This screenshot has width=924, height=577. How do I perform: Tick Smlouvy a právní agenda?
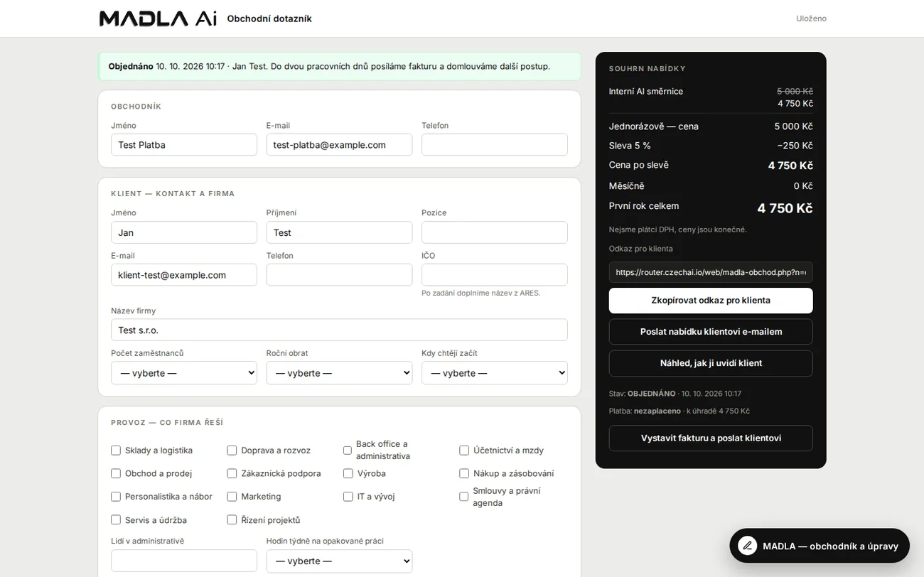(463, 497)
